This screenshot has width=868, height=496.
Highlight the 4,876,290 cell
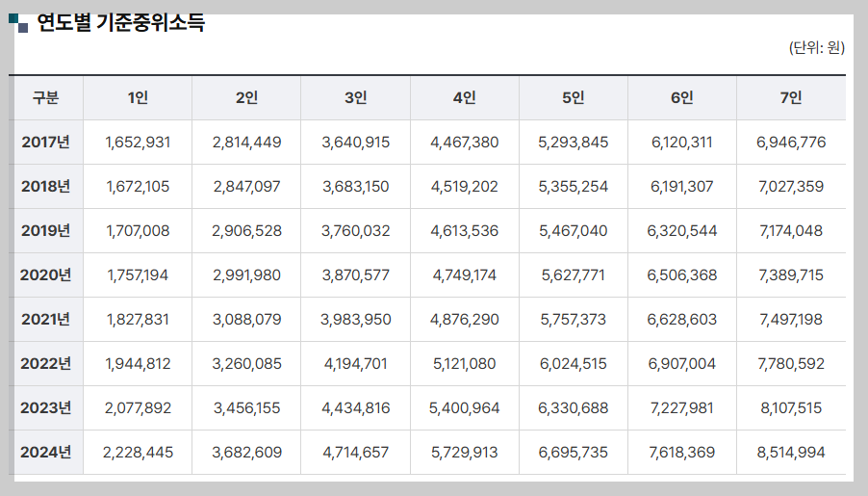(x=465, y=320)
